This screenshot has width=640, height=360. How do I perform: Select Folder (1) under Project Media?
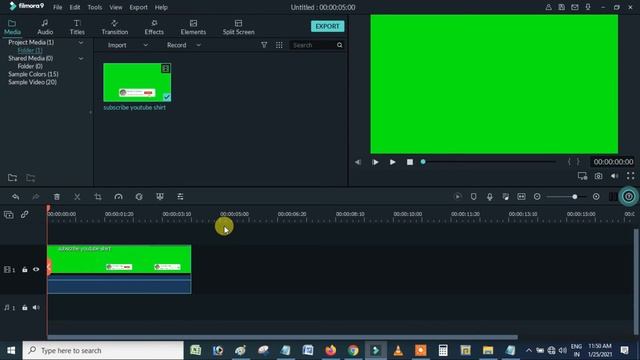click(30, 50)
